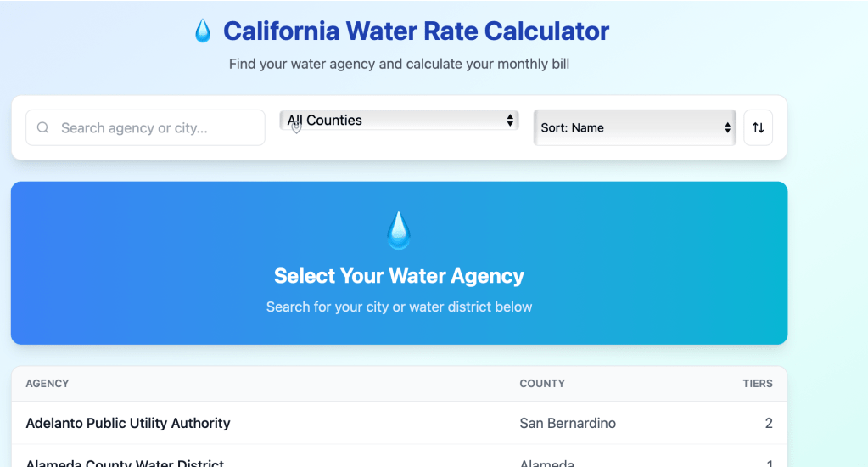868x467 pixels.
Task: Click the Select Your Water Agency heading
Action: pyautogui.click(x=399, y=276)
